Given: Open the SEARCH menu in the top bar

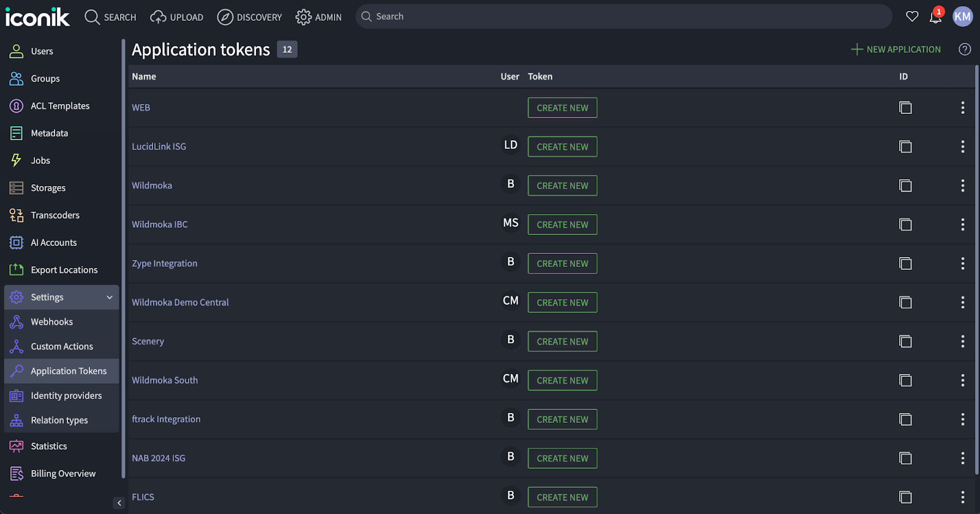Looking at the screenshot, I should coord(110,17).
